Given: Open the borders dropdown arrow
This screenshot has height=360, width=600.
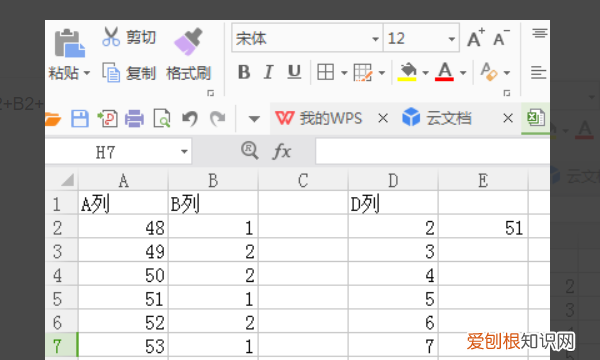Looking at the screenshot, I should (x=344, y=73).
